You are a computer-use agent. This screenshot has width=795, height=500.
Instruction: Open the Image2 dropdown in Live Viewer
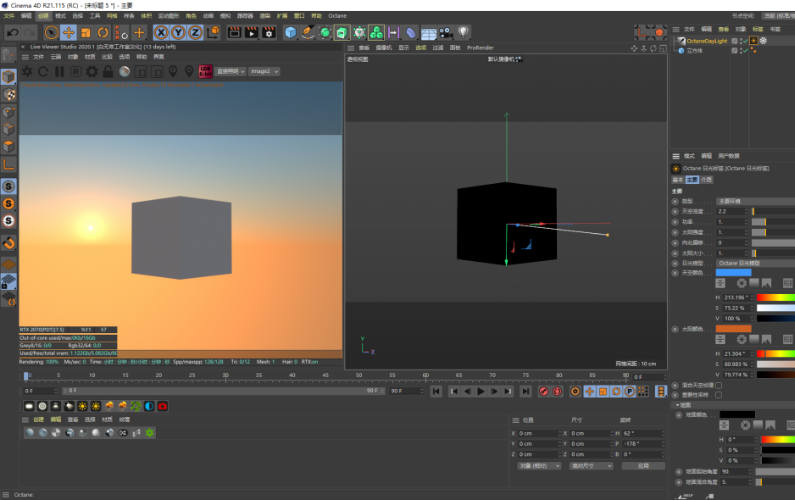[264, 71]
